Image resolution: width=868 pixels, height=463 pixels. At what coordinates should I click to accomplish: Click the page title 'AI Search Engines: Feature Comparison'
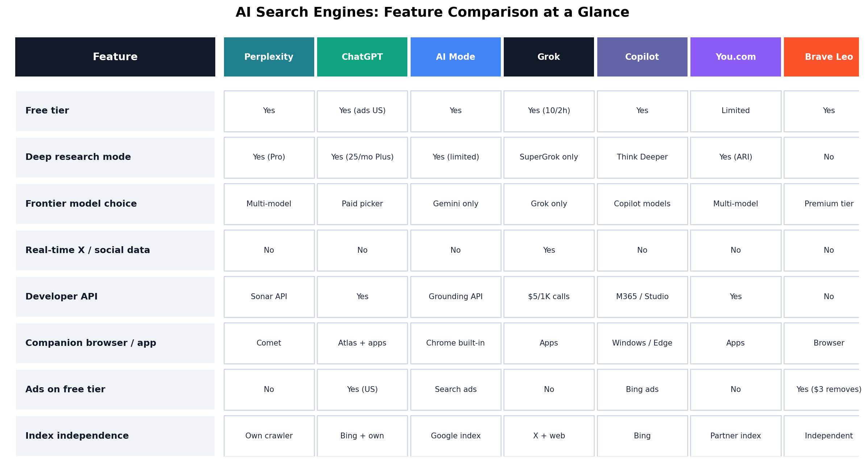pos(432,12)
